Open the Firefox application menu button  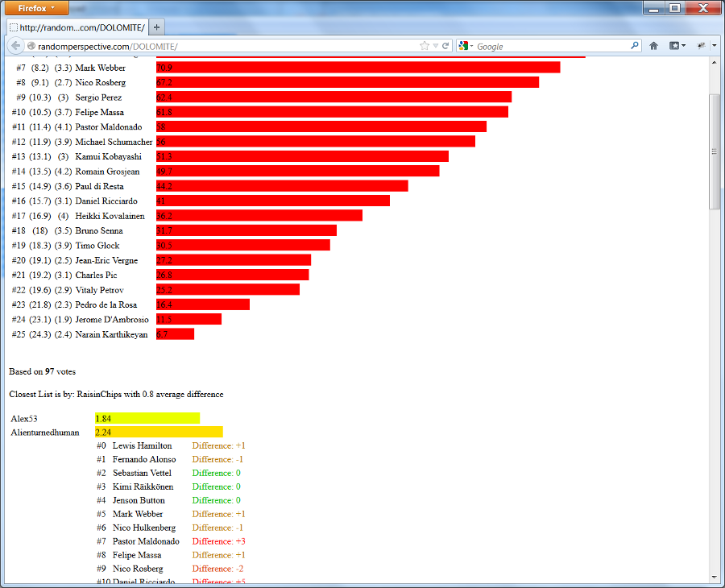coord(36,8)
